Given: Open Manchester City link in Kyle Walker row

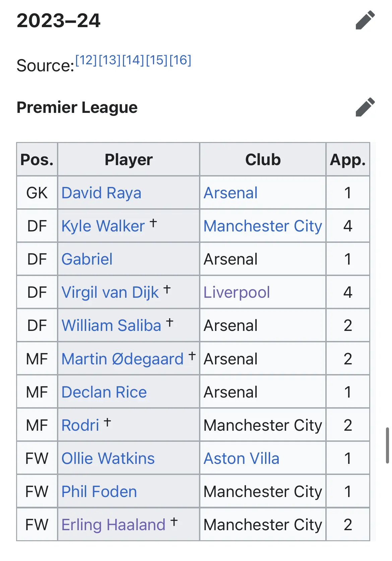Looking at the screenshot, I should (x=263, y=226).
